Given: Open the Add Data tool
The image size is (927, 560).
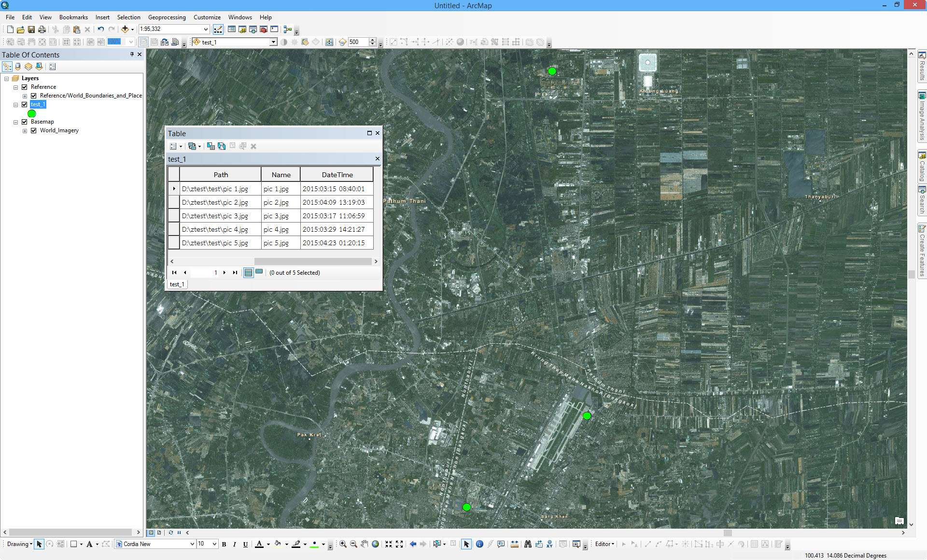Looking at the screenshot, I should [125, 29].
